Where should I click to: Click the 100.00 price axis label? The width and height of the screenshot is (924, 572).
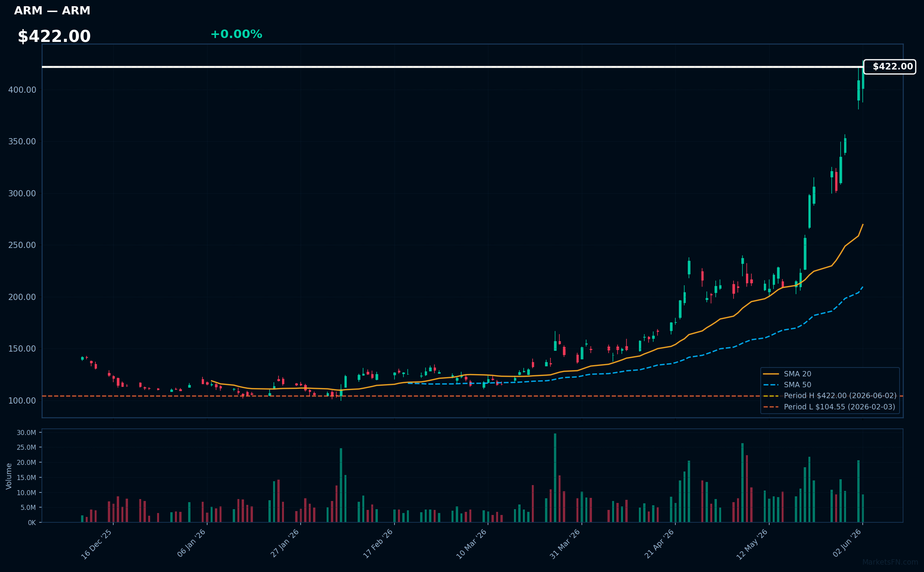coord(22,401)
